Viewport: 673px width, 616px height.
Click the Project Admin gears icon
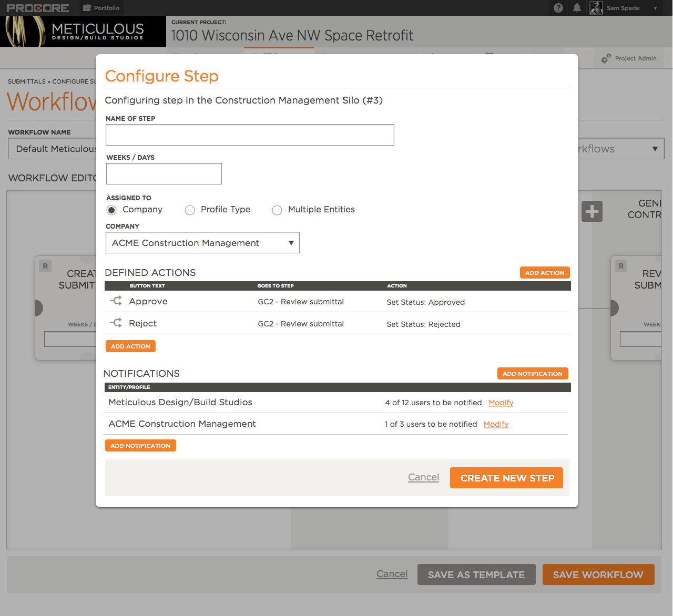tap(606, 58)
